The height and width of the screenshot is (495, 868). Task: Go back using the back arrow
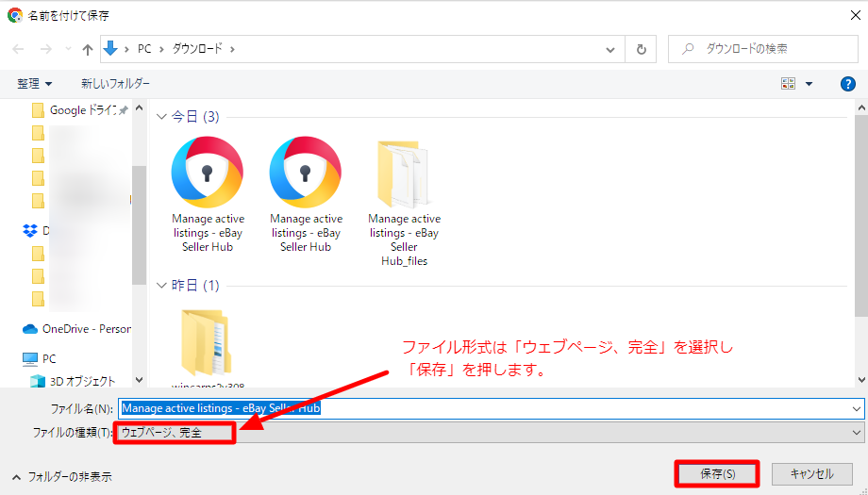tap(18, 49)
